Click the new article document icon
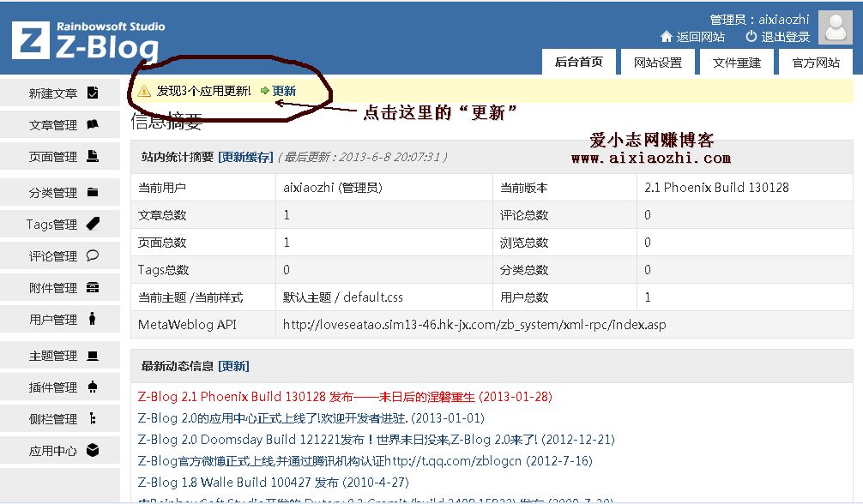The height and width of the screenshot is (504, 863). click(x=93, y=93)
